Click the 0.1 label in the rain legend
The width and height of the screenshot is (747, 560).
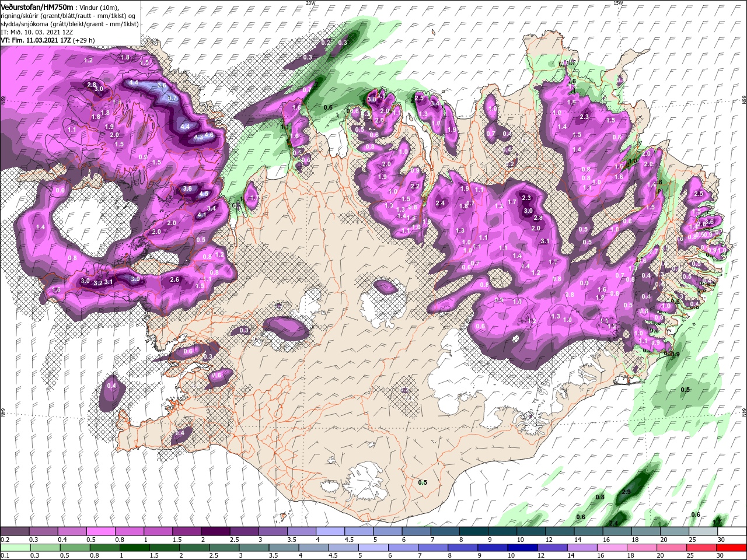coord(5,556)
